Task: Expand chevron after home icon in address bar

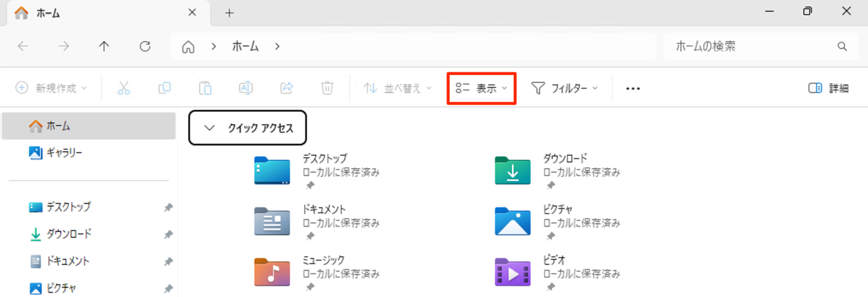Action: coord(214,47)
